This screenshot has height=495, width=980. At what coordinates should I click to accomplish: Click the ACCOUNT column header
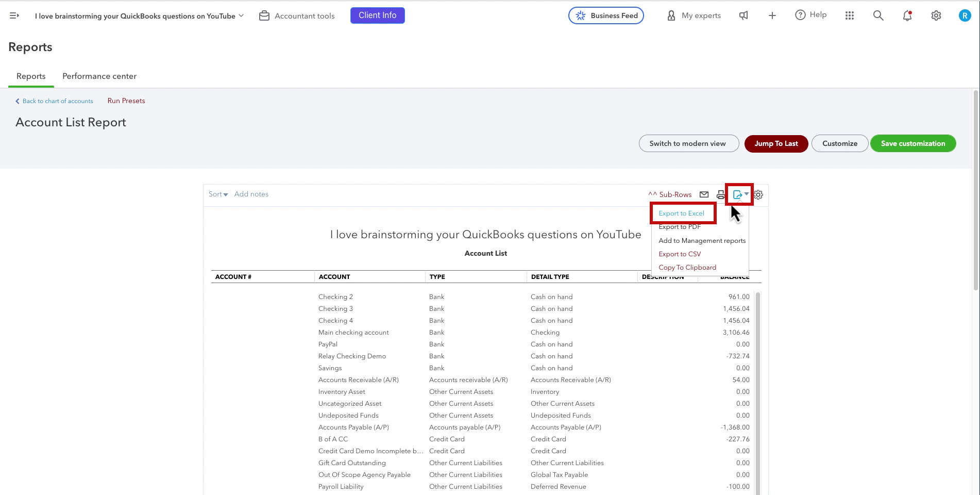pos(334,277)
